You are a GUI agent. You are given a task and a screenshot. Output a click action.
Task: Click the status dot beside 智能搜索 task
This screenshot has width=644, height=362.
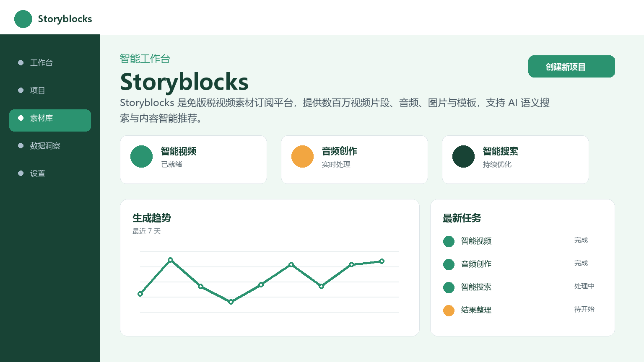click(449, 287)
